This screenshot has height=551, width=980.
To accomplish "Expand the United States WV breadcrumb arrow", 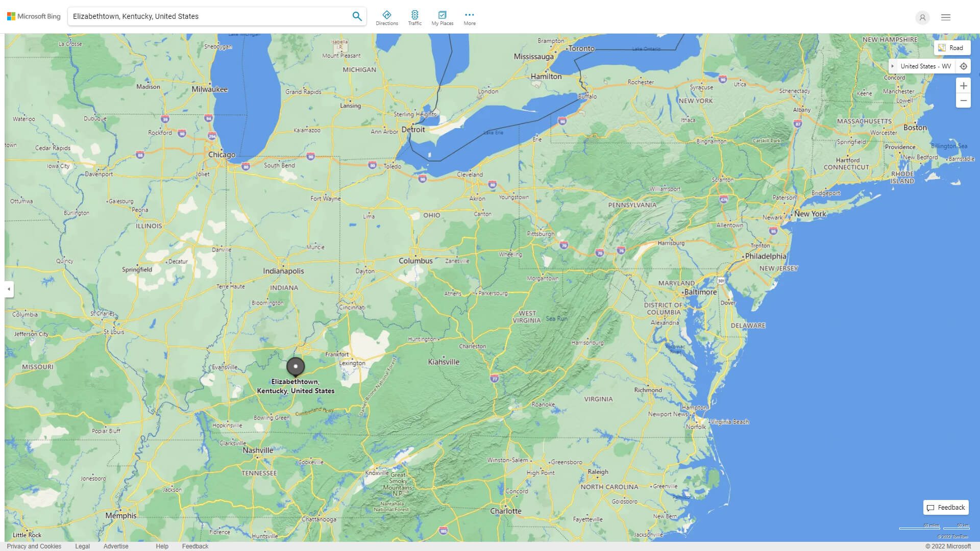I will click(892, 66).
